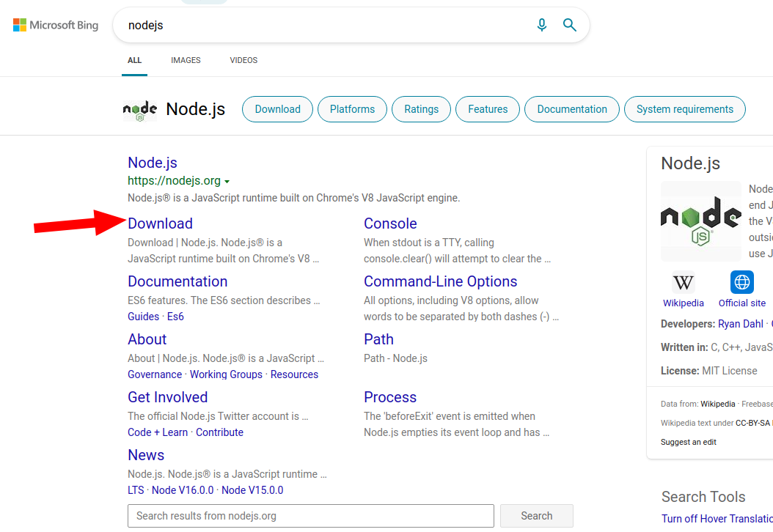
Task: Select the Platforms pill button
Action: click(x=352, y=109)
